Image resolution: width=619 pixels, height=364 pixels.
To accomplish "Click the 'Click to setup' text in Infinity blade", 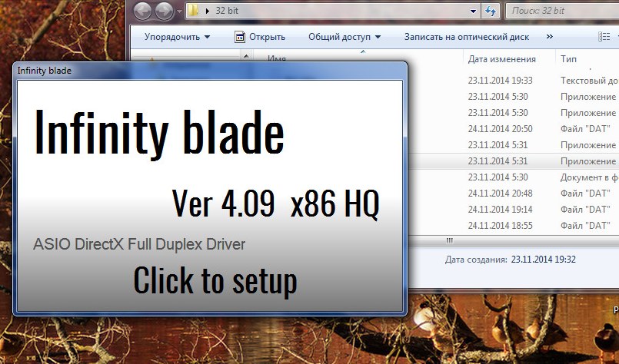I will [x=215, y=281].
